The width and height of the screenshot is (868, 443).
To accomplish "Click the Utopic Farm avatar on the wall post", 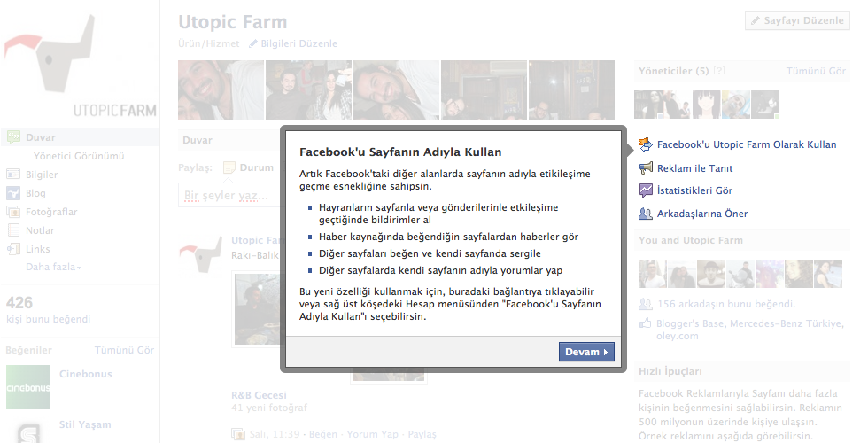I will (x=200, y=255).
